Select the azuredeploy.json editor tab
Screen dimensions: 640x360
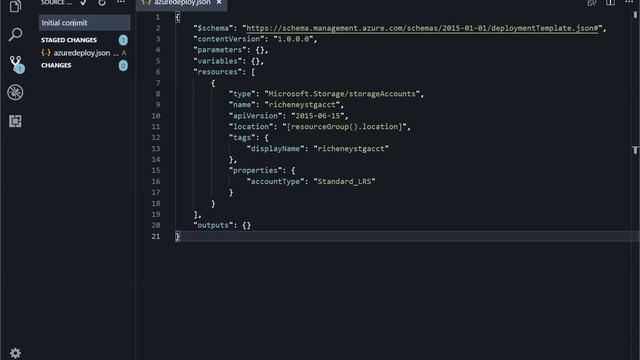click(182, 3)
